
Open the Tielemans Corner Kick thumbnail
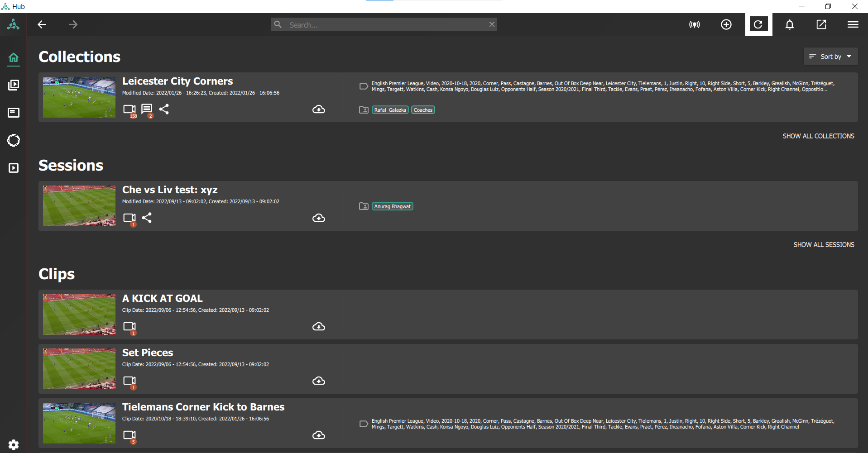79,423
